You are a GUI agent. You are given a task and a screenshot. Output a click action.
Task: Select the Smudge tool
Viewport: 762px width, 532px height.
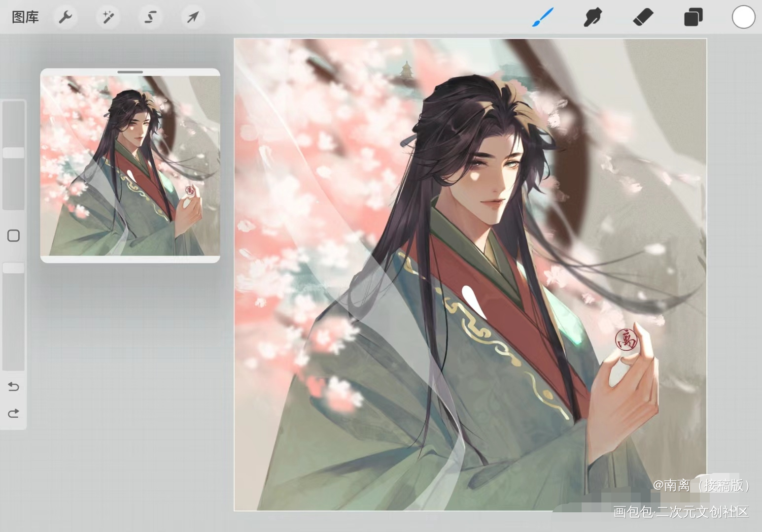593,17
